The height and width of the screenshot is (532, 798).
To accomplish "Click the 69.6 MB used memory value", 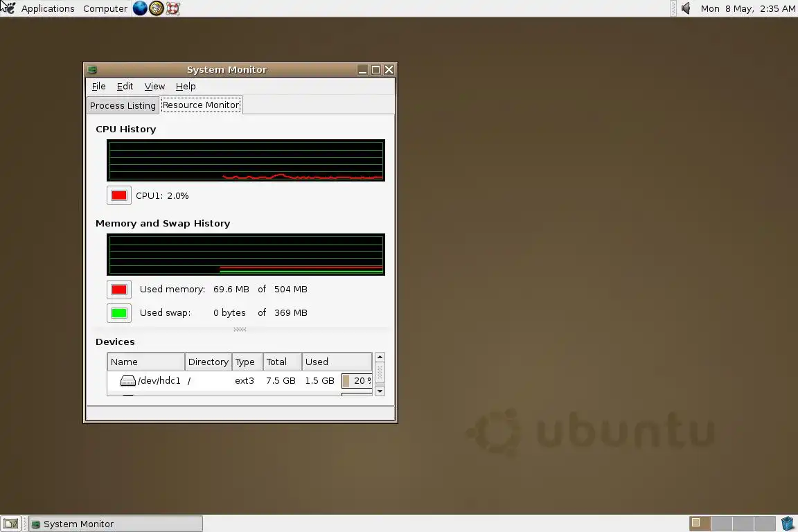I will click(231, 289).
